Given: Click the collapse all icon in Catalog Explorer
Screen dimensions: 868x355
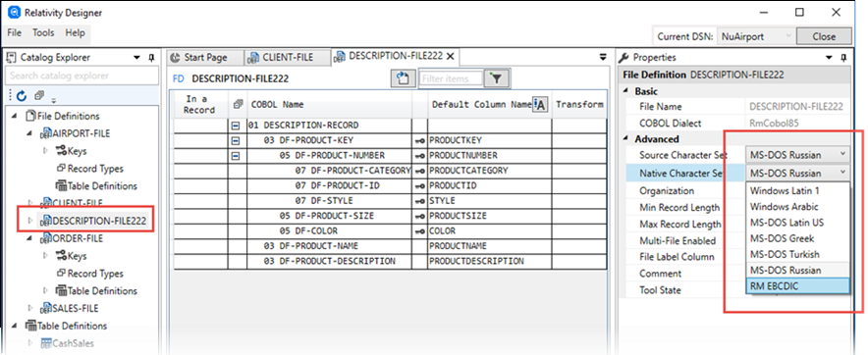Looking at the screenshot, I should pos(38,95).
